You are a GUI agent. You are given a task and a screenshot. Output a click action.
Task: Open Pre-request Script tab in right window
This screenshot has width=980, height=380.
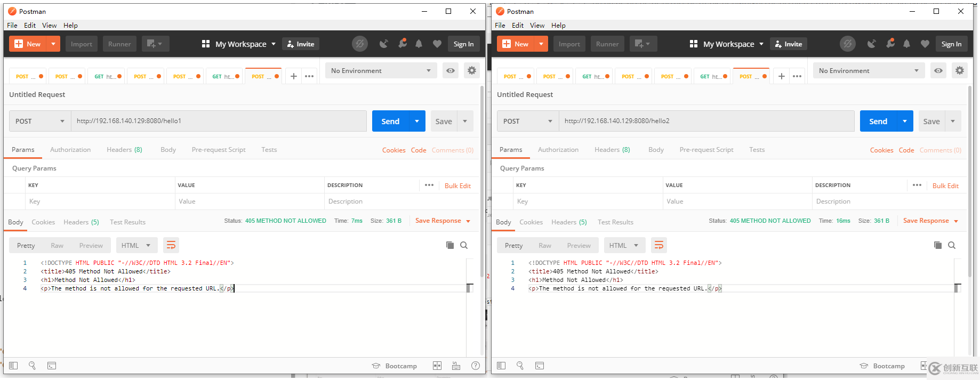coord(706,150)
